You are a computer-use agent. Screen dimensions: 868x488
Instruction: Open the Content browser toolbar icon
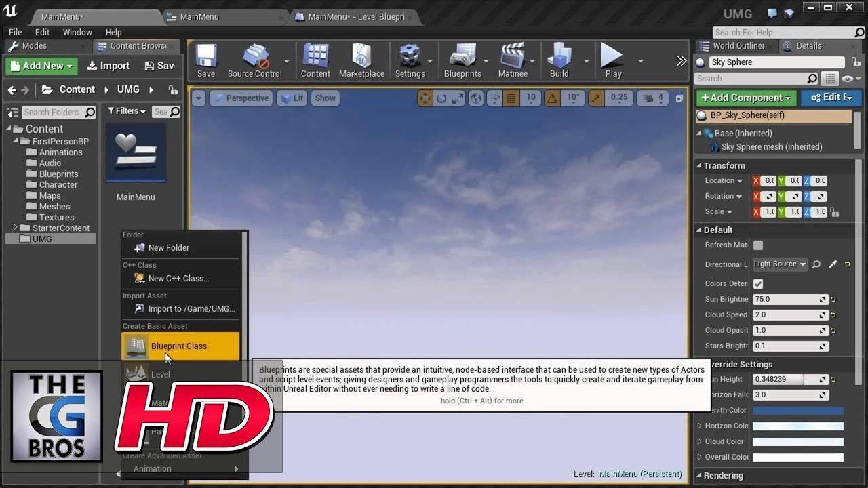pyautogui.click(x=315, y=60)
